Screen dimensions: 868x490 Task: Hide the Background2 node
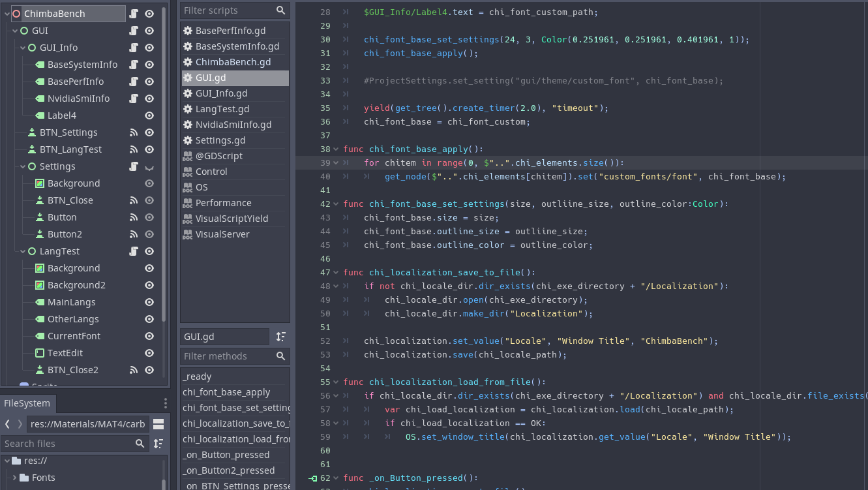click(149, 285)
